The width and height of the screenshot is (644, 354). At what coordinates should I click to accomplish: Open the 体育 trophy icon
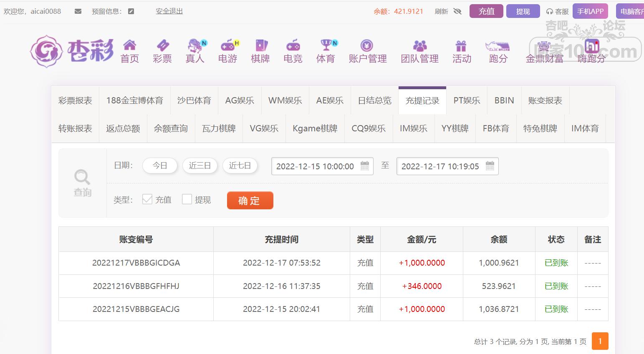click(326, 45)
